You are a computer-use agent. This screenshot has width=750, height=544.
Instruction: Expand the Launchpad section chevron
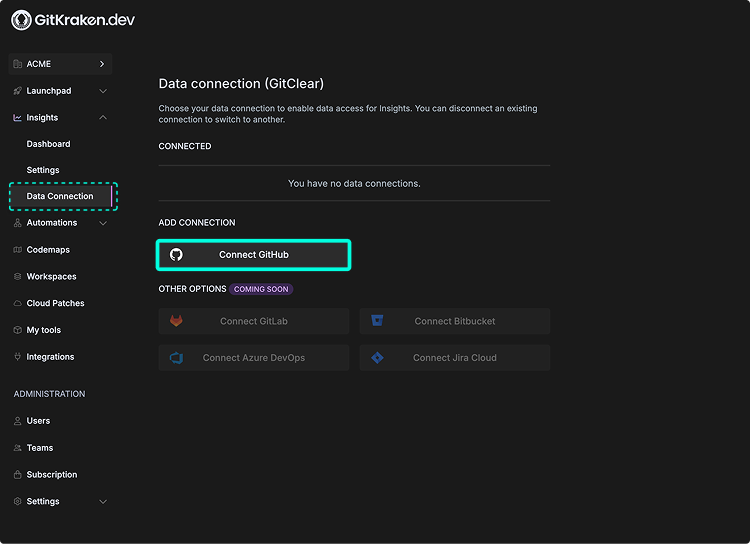pyautogui.click(x=103, y=91)
